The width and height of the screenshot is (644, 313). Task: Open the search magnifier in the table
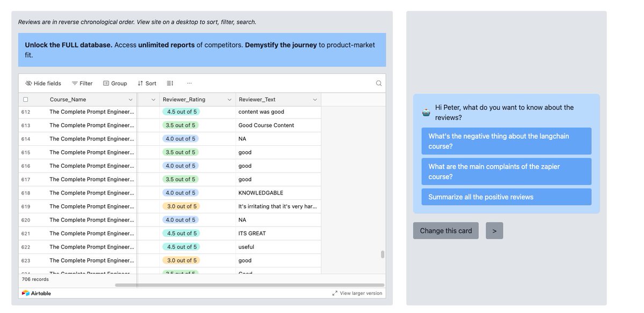click(x=378, y=83)
